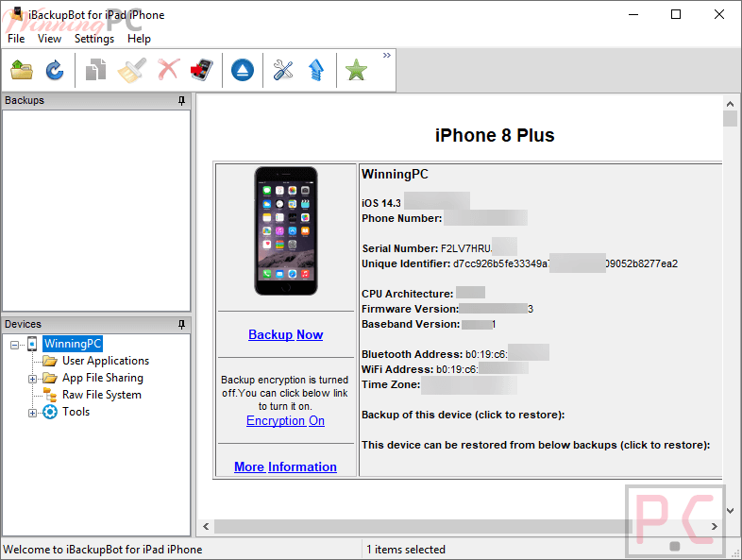Expand toolbar overflow chevron
The image size is (742, 560).
click(x=387, y=56)
